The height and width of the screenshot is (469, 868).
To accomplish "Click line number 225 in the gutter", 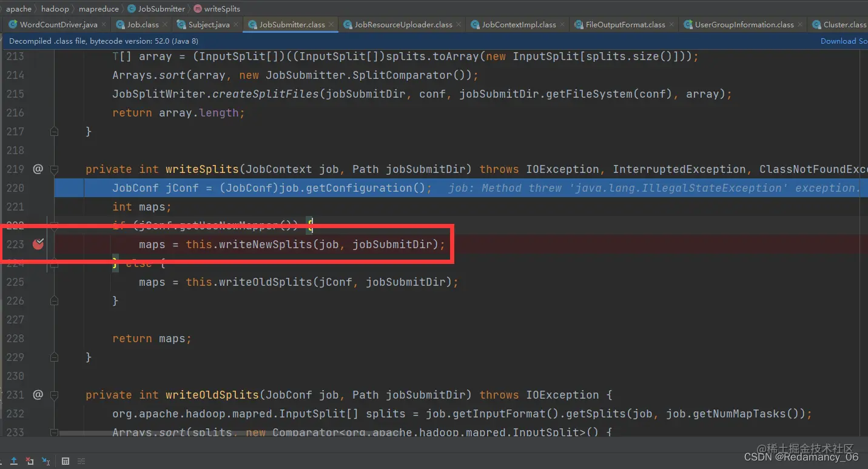I will [15, 282].
